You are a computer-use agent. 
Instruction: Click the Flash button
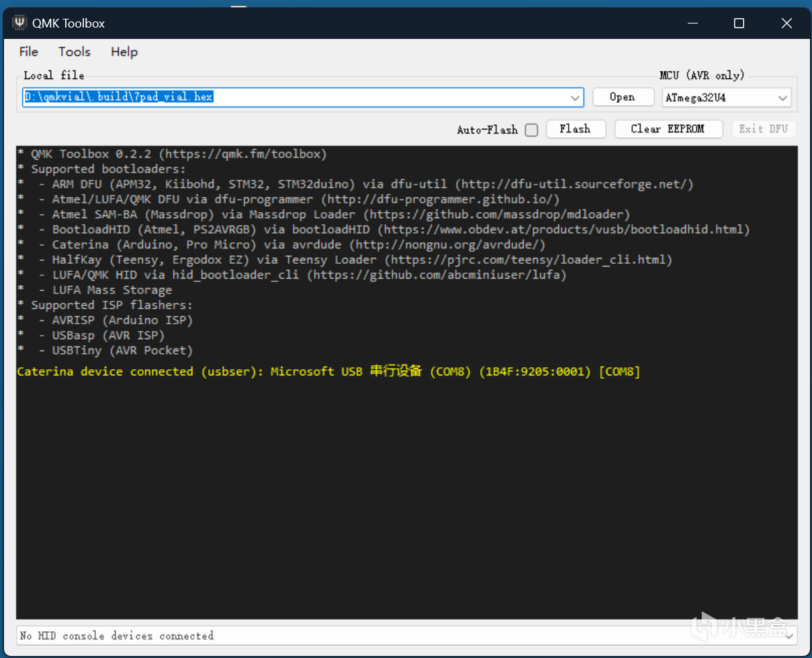576,129
